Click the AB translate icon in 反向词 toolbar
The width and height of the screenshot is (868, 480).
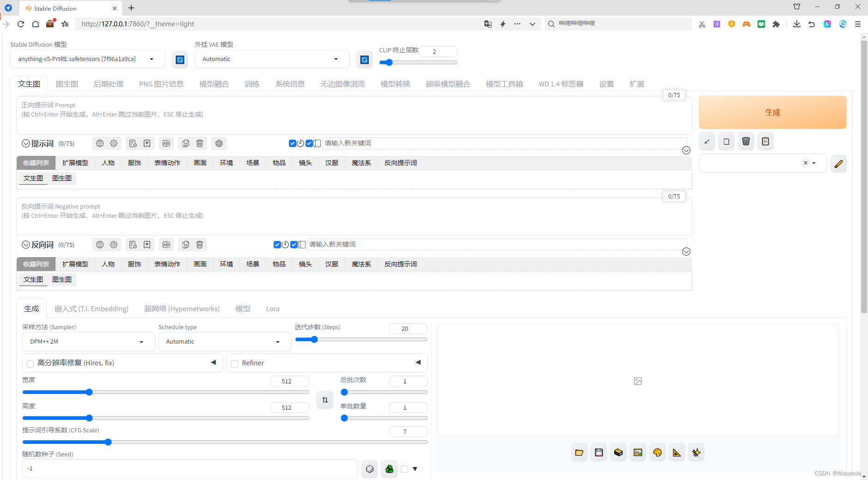[166, 245]
